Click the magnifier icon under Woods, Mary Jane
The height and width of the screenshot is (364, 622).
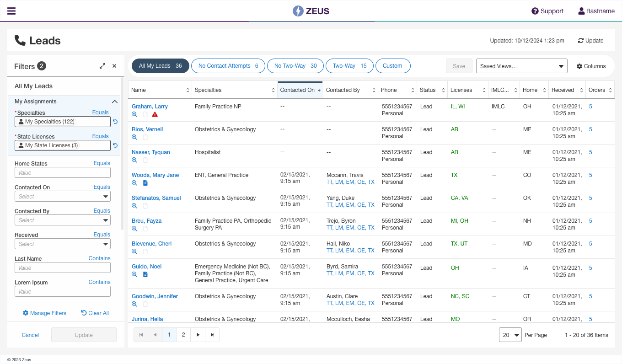click(x=134, y=183)
